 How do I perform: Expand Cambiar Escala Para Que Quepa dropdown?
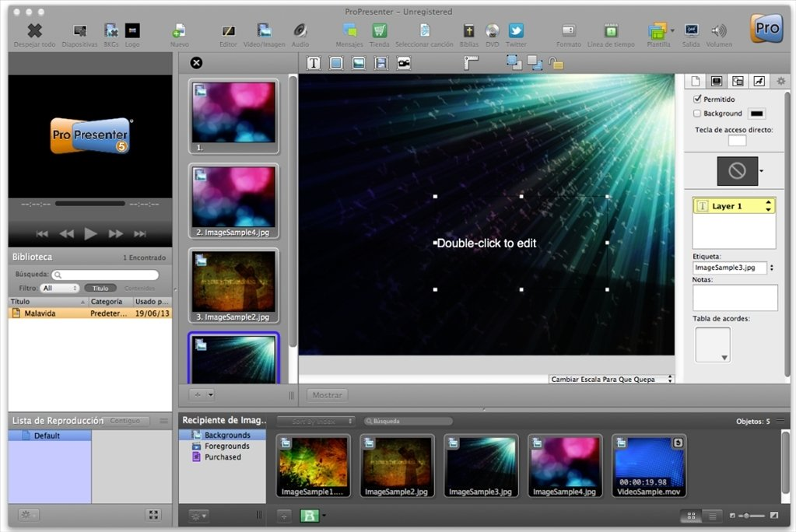(x=611, y=379)
